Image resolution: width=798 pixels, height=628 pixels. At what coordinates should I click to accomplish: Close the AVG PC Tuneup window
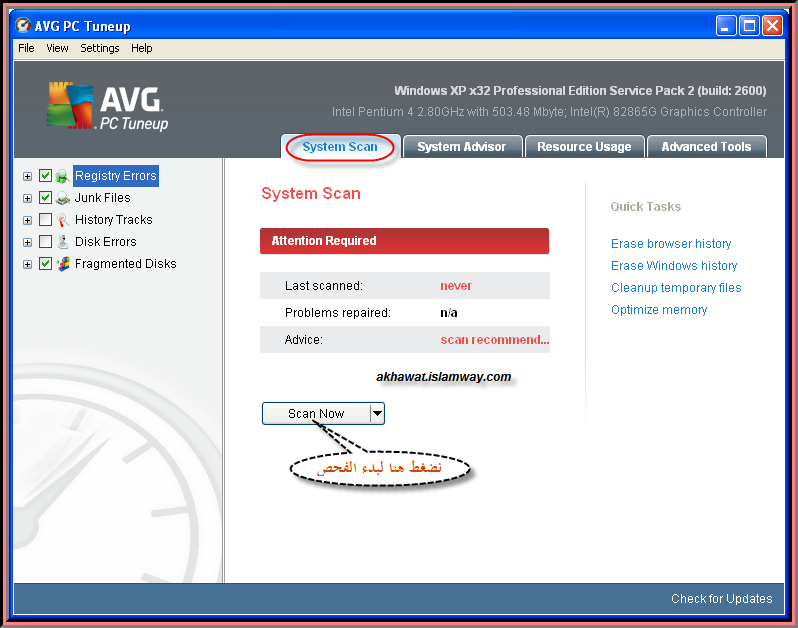(x=772, y=25)
